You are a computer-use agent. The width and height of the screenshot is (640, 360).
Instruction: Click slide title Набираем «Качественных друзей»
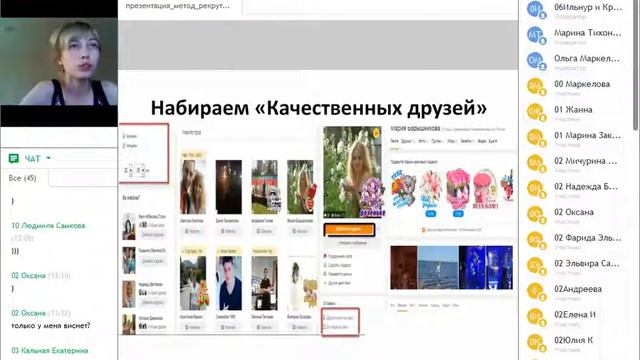(x=318, y=108)
